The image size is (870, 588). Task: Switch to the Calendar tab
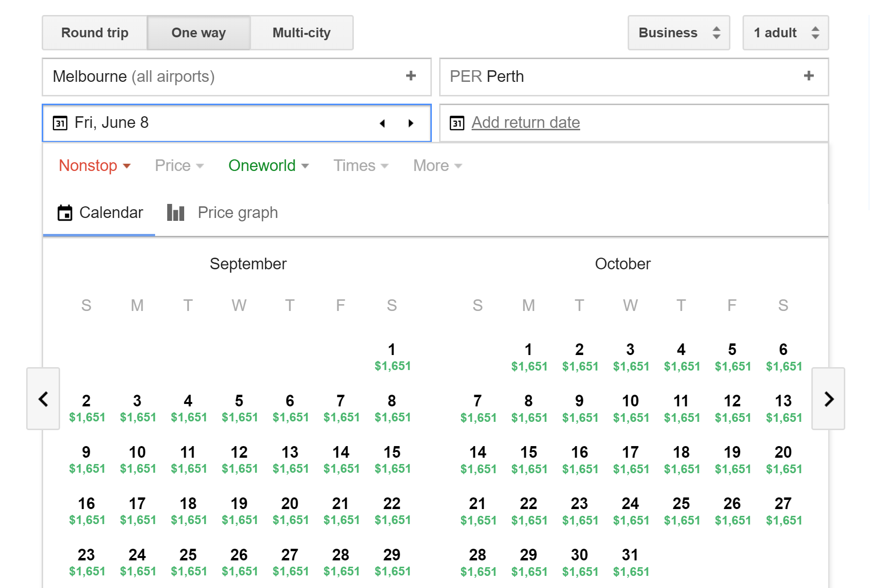coord(100,213)
